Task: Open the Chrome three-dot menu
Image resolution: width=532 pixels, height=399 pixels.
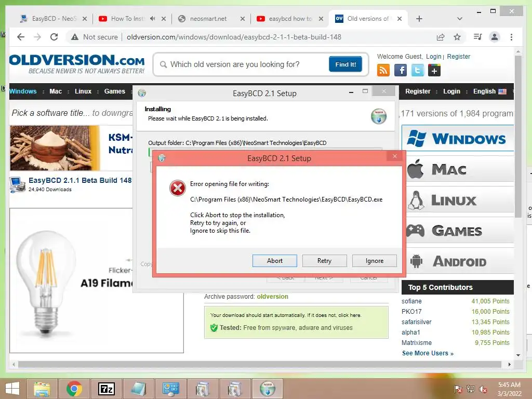Action: pos(511,37)
